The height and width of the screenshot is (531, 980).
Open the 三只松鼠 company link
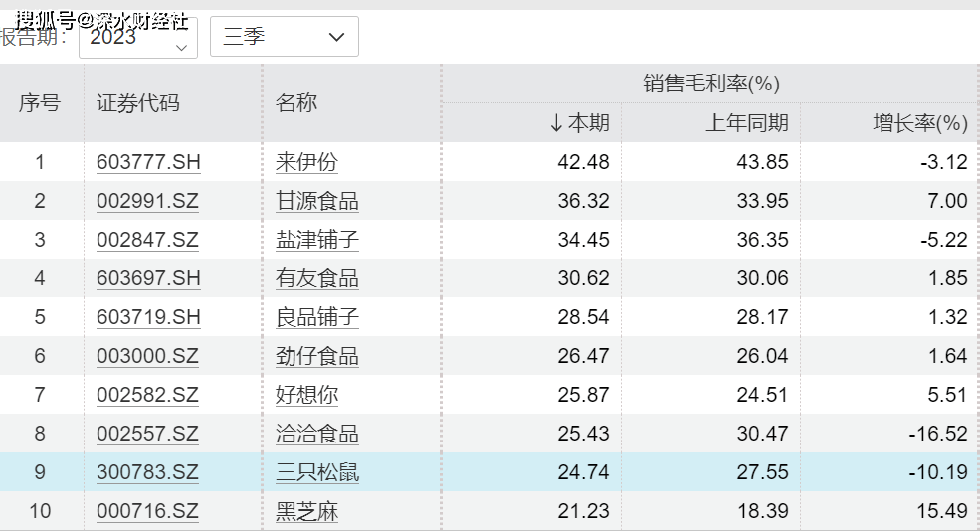point(317,472)
